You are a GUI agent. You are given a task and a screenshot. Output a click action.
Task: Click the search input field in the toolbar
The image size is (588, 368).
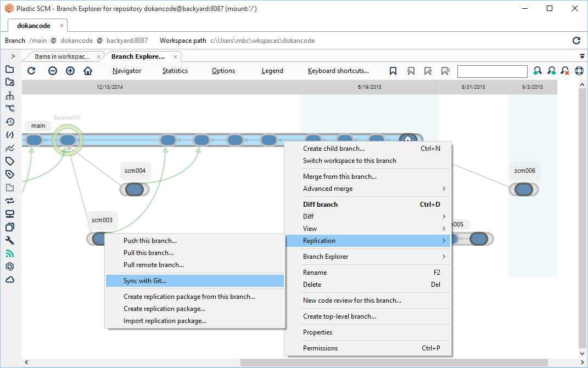(x=492, y=71)
